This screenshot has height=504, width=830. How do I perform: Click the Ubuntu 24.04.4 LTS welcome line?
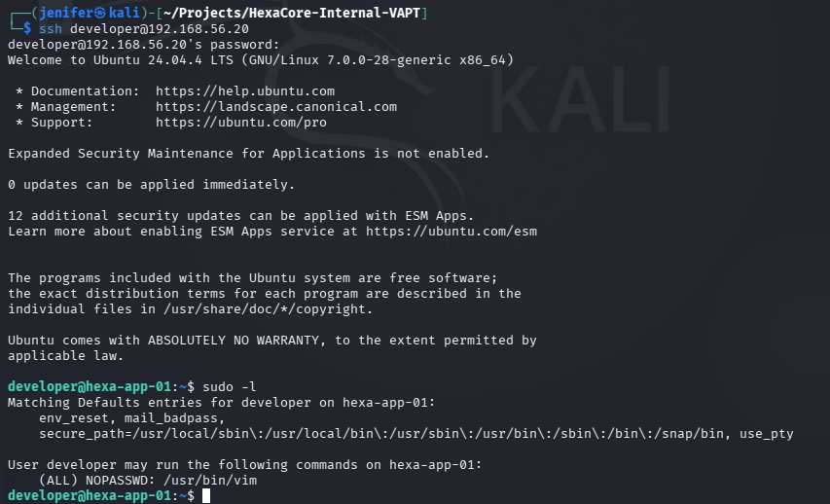[x=261, y=59]
